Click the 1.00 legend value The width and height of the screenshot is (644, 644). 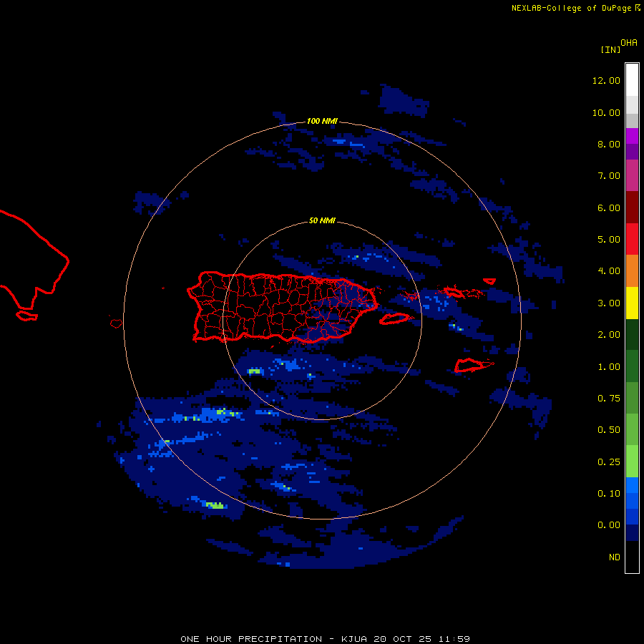[609, 367]
